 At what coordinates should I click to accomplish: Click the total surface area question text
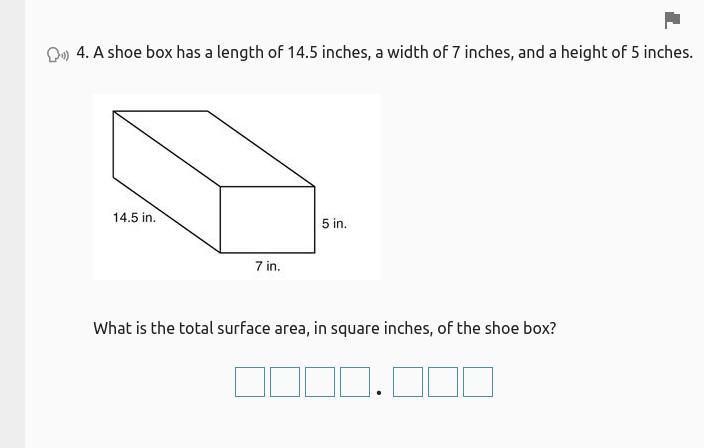(x=325, y=329)
